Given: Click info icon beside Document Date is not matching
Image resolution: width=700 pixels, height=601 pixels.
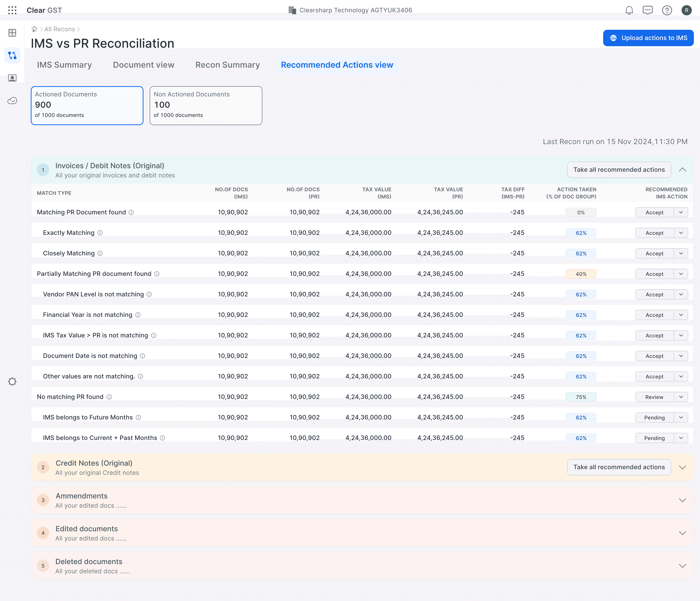Looking at the screenshot, I should (142, 356).
